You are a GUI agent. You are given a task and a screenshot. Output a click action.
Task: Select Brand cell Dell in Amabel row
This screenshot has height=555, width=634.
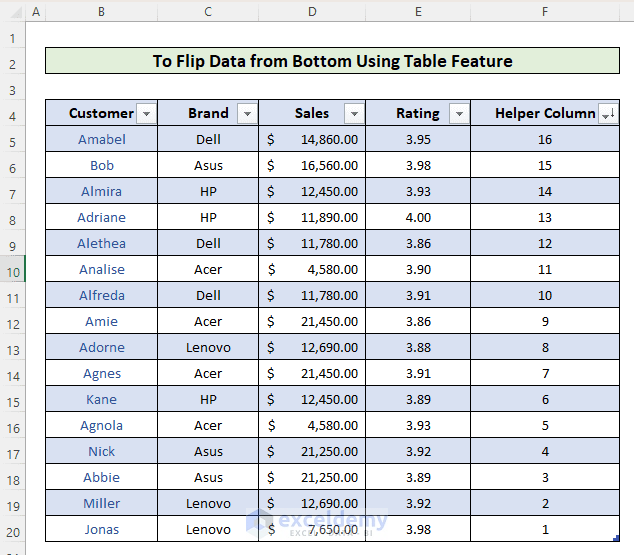[x=208, y=139]
